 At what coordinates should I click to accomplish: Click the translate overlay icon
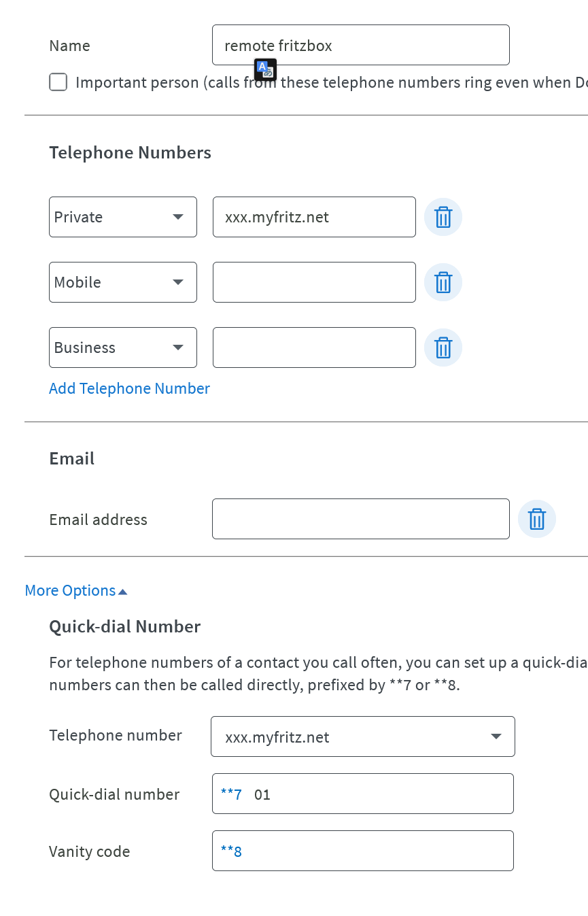click(x=265, y=69)
